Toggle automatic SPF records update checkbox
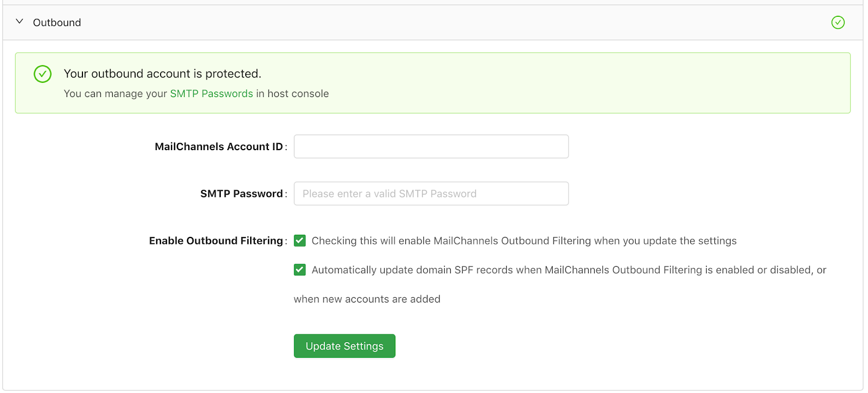Image resolution: width=868 pixels, height=393 pixels. [300, 269]
